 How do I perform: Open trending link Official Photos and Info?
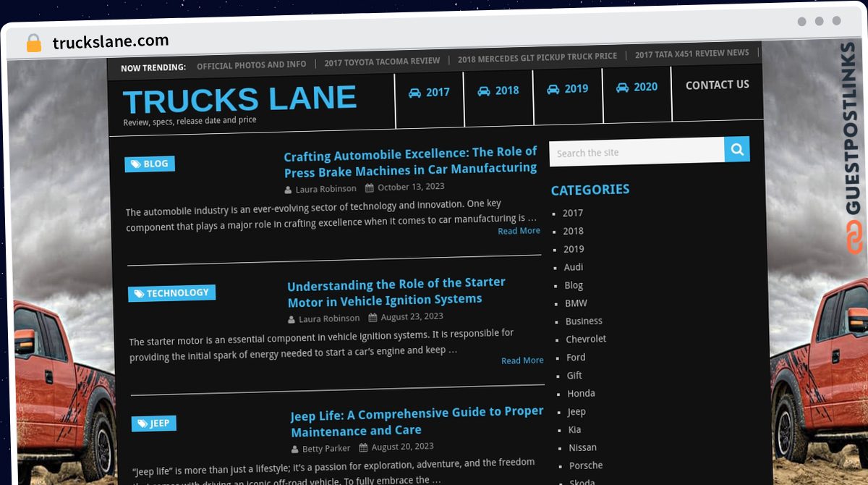coord(252,65)
